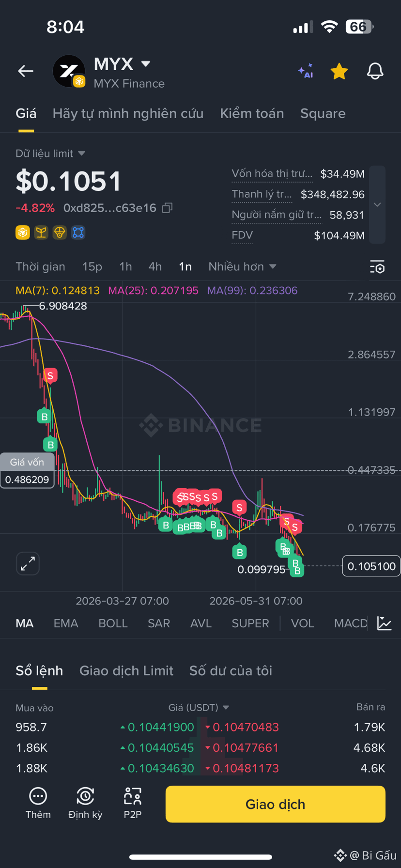Tap the yellow parachute-style badge icon
Screen dimensions: 401x868
(x=60, y=233)
